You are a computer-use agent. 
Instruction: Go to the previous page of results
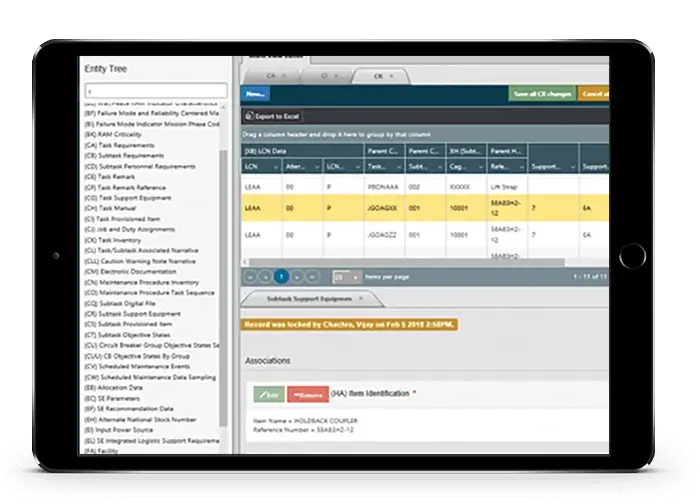(266, 277)
